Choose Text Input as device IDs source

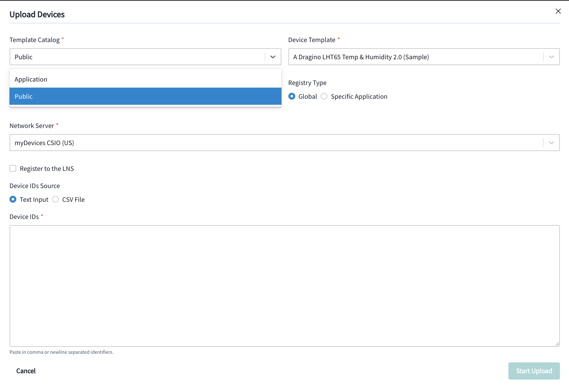coord(13,200)
